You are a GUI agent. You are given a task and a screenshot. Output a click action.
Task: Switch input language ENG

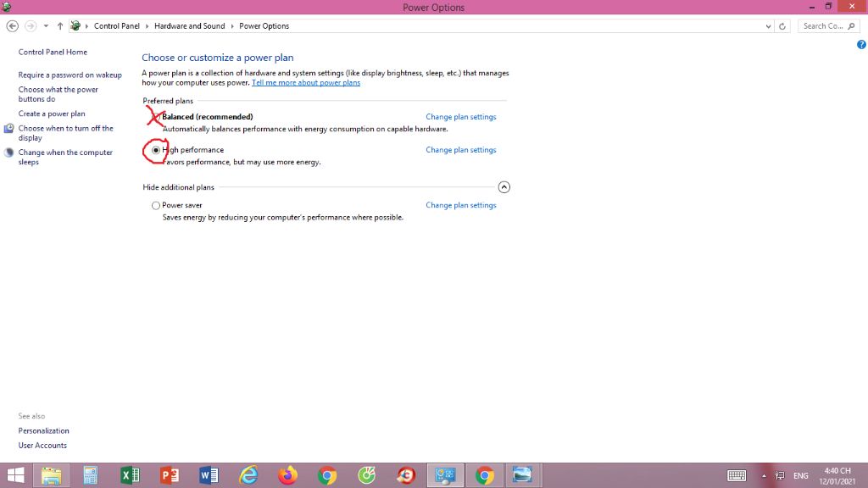click(800, 476)
